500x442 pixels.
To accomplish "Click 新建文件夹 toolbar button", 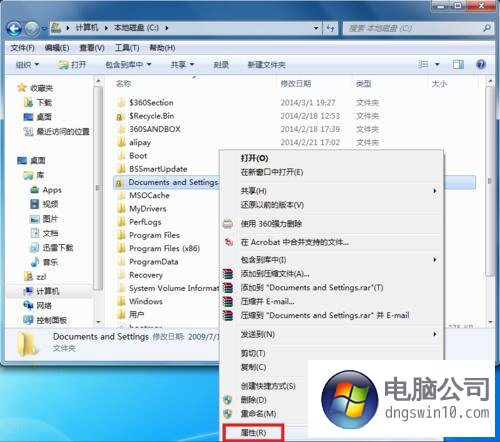I will point(266,64).
